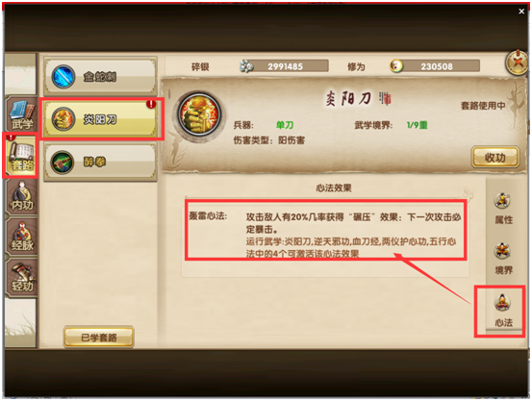Switch to the 经脉 meridians tab
The width and height of the screenshot is (532, 401).
22,237
